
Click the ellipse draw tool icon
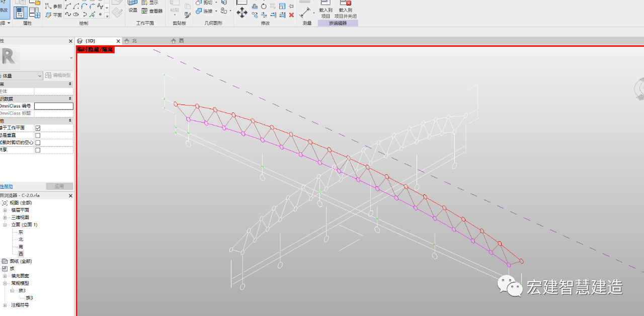click(x=76, y=15)
